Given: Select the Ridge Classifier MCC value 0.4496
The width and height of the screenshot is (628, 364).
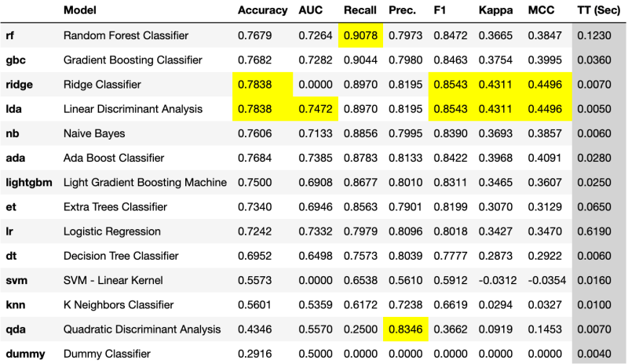Looking at the screenshot, I should coord(545,85).
